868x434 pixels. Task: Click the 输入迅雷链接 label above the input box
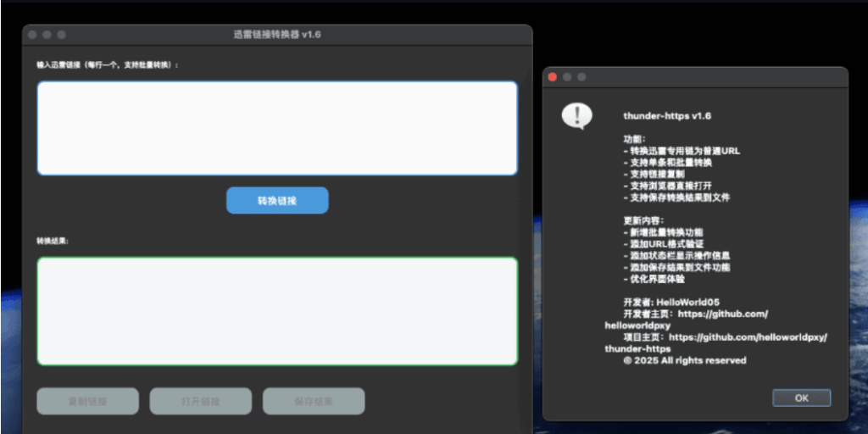pyautogui.click(x=108, y=64)
